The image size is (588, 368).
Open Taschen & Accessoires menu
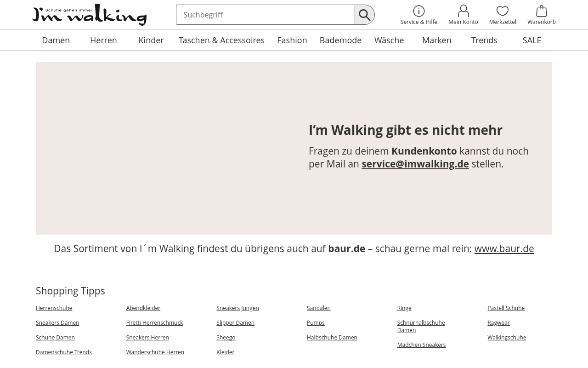pyautogui.click(x=221, y=40)
